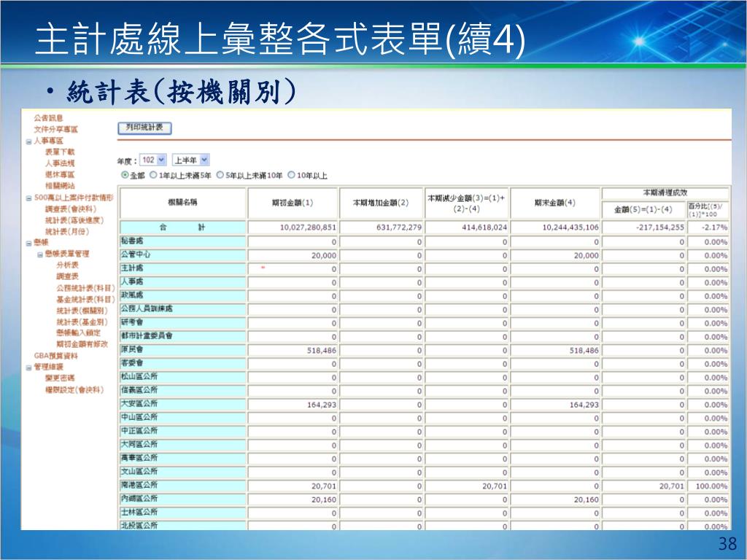Click the total value 10,244,435,106
The width and height of the screenshot is (747, 560).
coord(570,227)
